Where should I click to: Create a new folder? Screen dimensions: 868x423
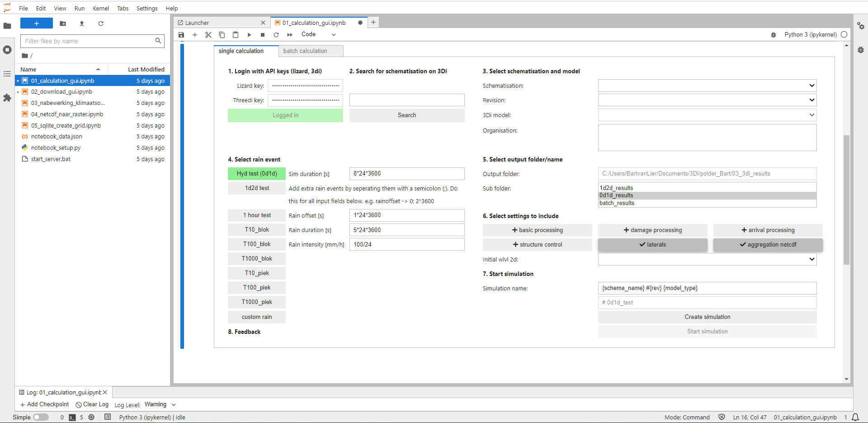click(63, 24)
